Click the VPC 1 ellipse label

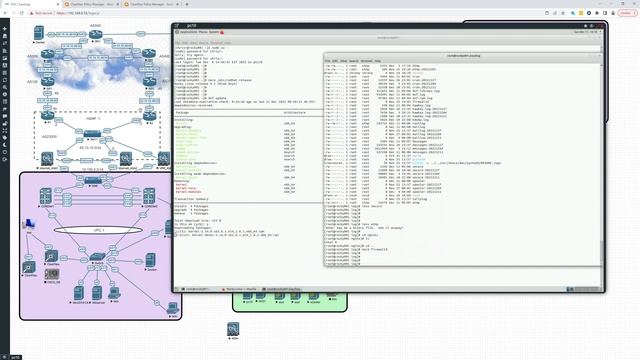[98, 230]
